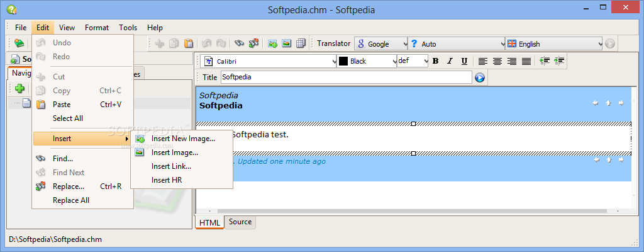Open the def font size dropdown
Image resolution: width=644 pixels, height=252 pixels.
413,61
